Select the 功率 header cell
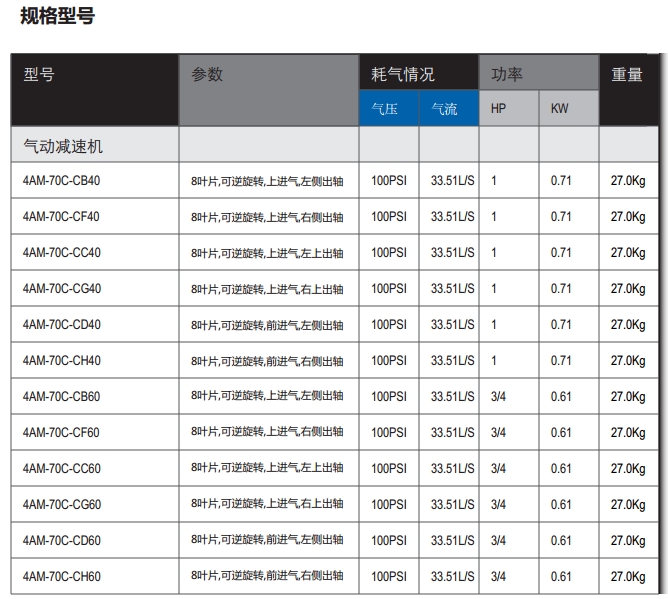668x599 pixels. [x=507, y=75]
